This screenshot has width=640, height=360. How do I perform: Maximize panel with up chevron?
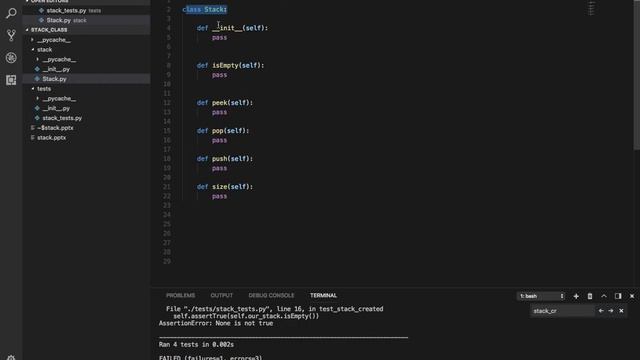click(x=604, y=296)
